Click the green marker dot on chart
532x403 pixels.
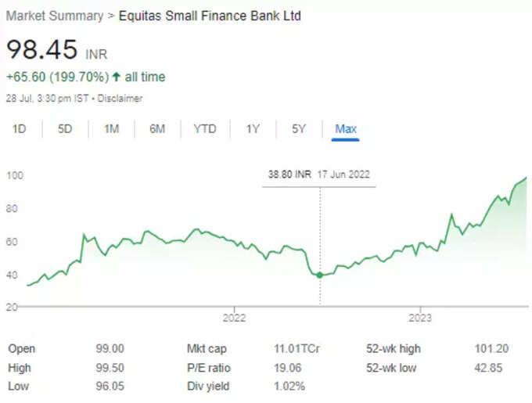coord(320,275)
